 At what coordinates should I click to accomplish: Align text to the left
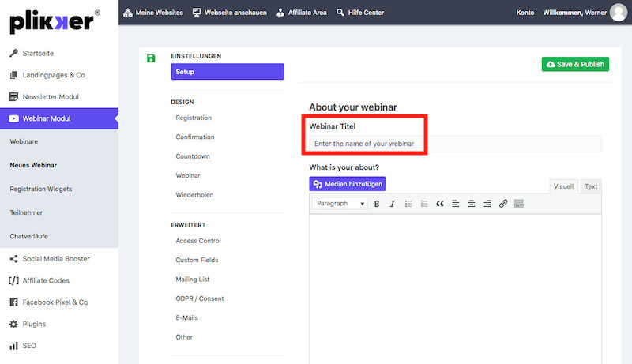tap(456, 204)
